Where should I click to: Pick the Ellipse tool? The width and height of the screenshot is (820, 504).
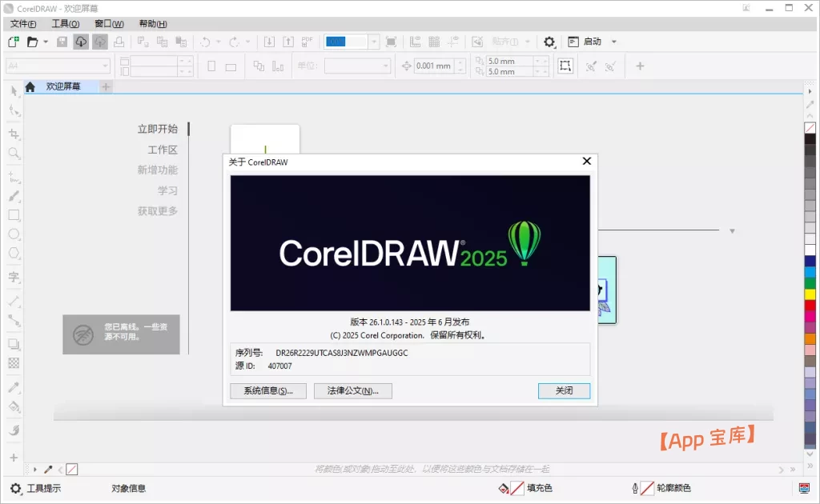(14, 234)
